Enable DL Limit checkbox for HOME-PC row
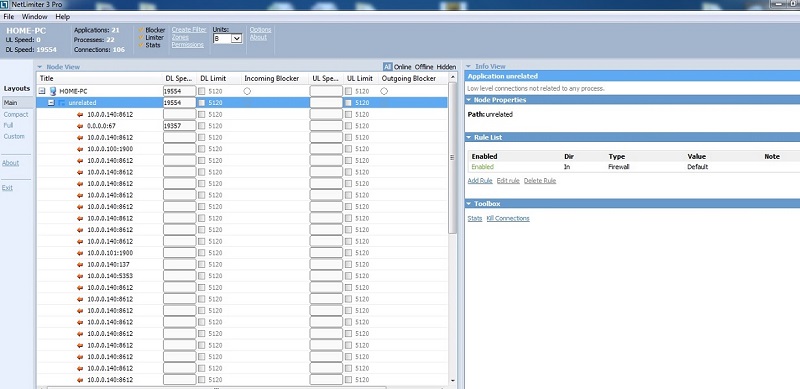This screenshot has width=800, height=389. [202, 91]
